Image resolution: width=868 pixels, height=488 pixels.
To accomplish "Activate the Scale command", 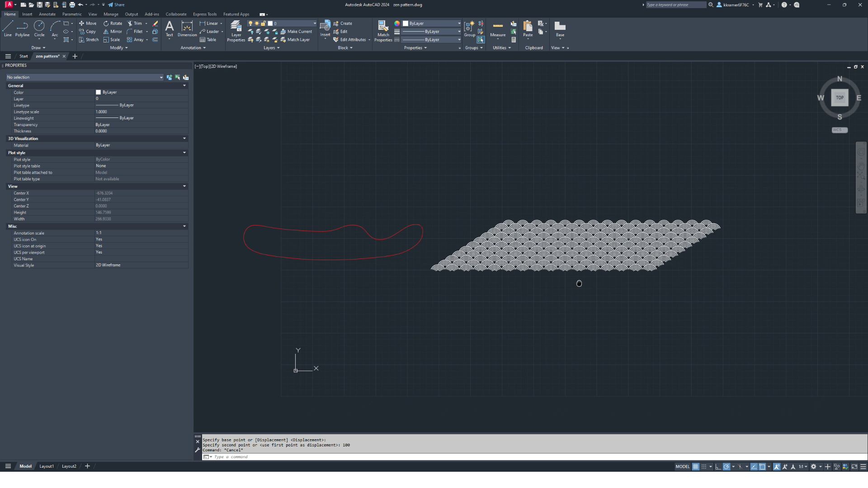I will pyautogui.click(x=112, y=40).
